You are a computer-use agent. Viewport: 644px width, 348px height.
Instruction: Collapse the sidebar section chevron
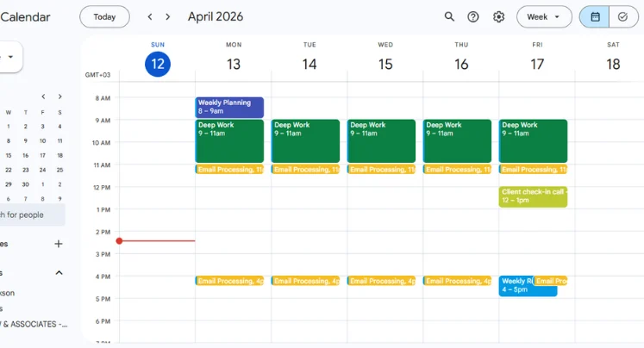click(59, 273)
